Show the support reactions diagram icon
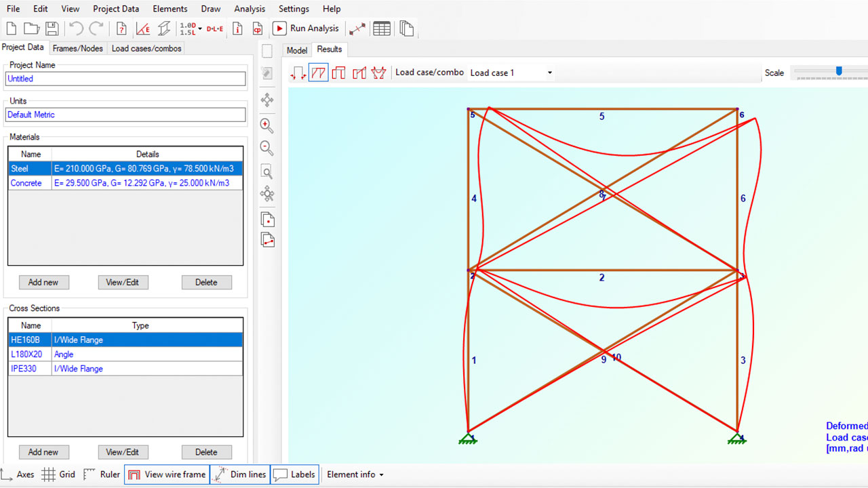This screenshot has height=488, width=868. pyautogui.click(x=298, y=73)
